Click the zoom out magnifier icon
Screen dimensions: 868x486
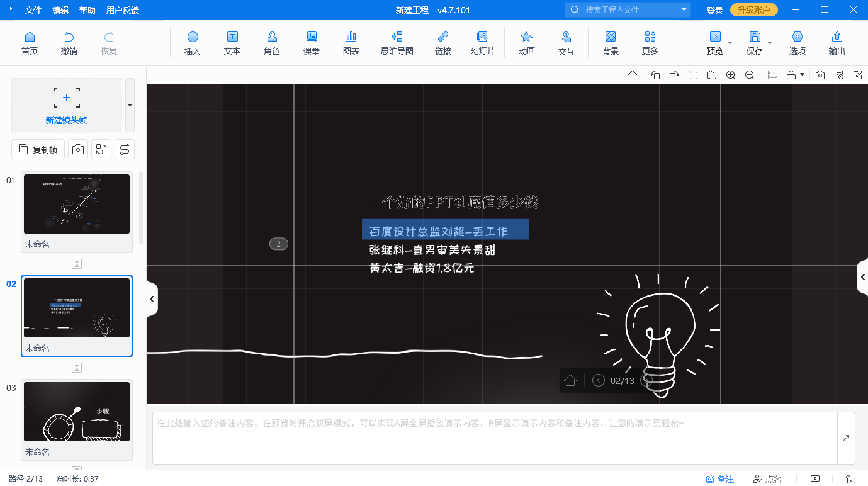[x=750, y=75]
